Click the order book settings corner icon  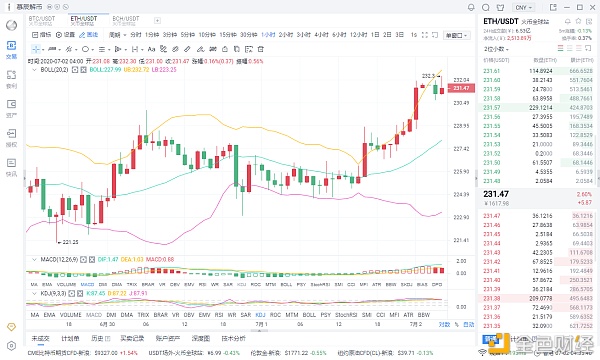coord(588,48)
